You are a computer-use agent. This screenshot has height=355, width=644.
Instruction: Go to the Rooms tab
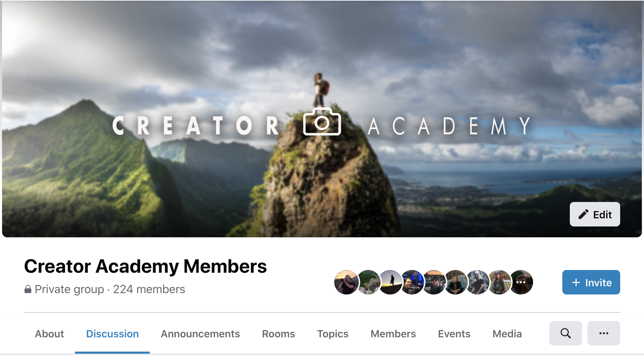[x=278, y=334]
